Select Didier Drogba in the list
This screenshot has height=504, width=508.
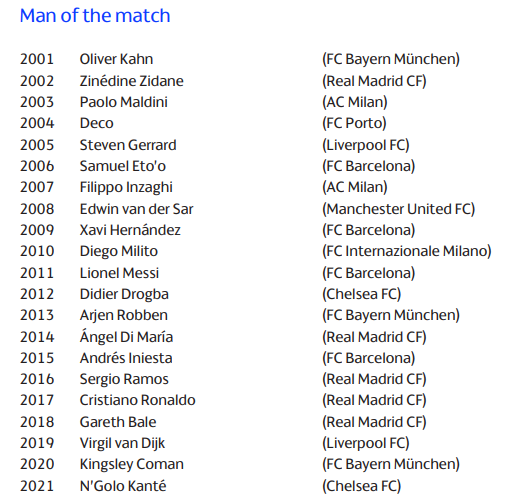pyautogui.click(x=124, y=294)
